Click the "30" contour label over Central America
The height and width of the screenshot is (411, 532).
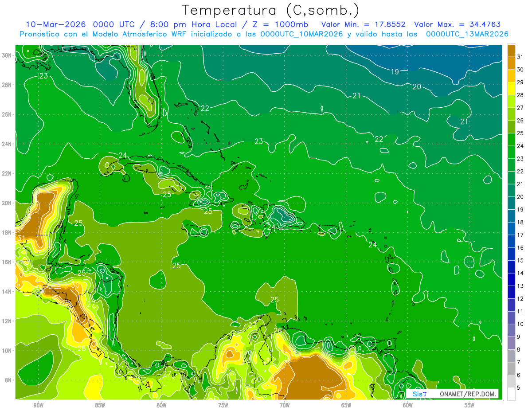click(x=75, y=285)
